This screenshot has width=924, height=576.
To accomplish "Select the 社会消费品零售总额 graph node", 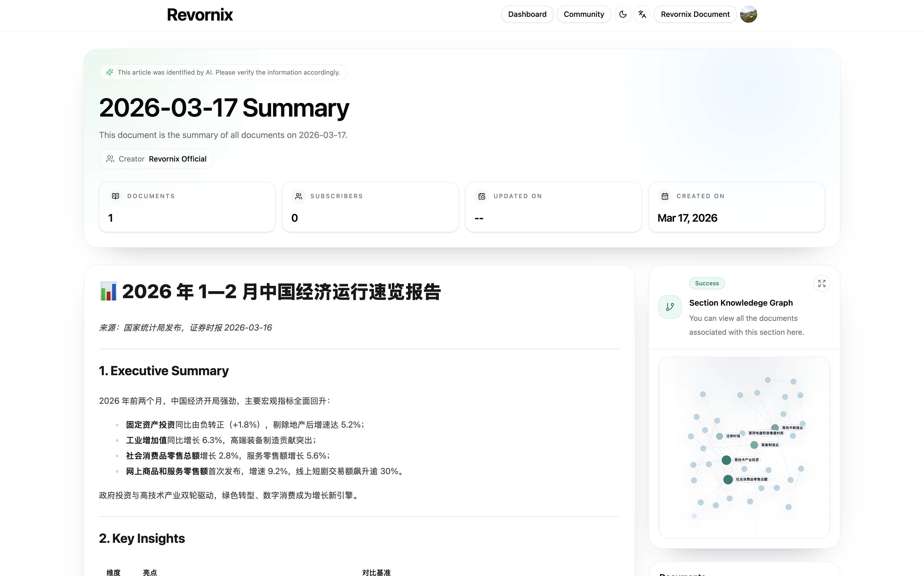I will (728, 479).
